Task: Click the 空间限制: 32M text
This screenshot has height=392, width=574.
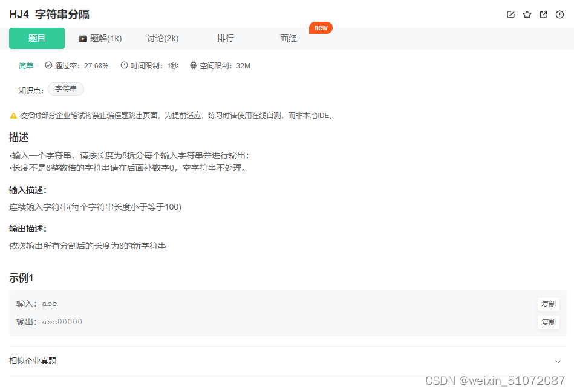Action: [x=225, y=65]
